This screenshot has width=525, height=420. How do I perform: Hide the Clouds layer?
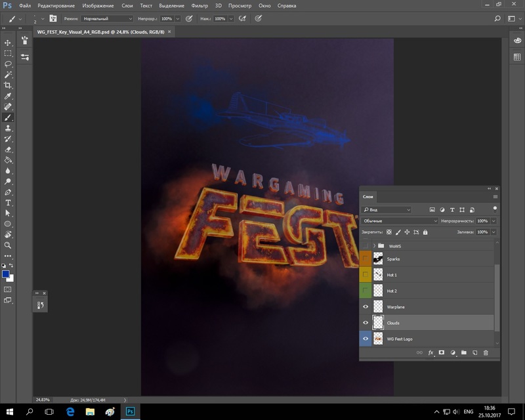coord(366,323)
